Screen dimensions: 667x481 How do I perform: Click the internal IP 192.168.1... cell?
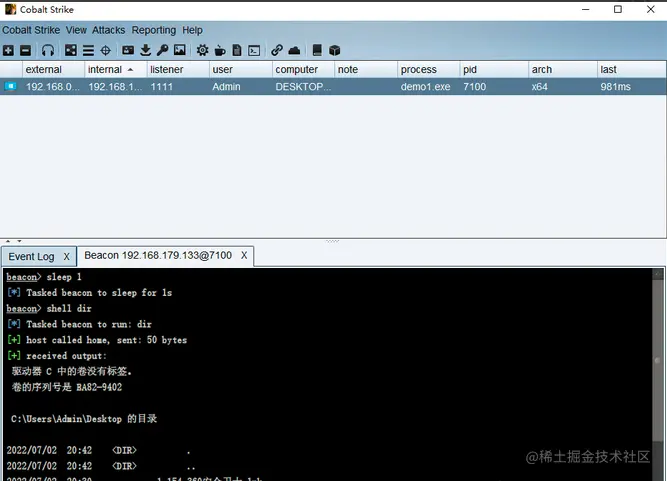(115, 87)
